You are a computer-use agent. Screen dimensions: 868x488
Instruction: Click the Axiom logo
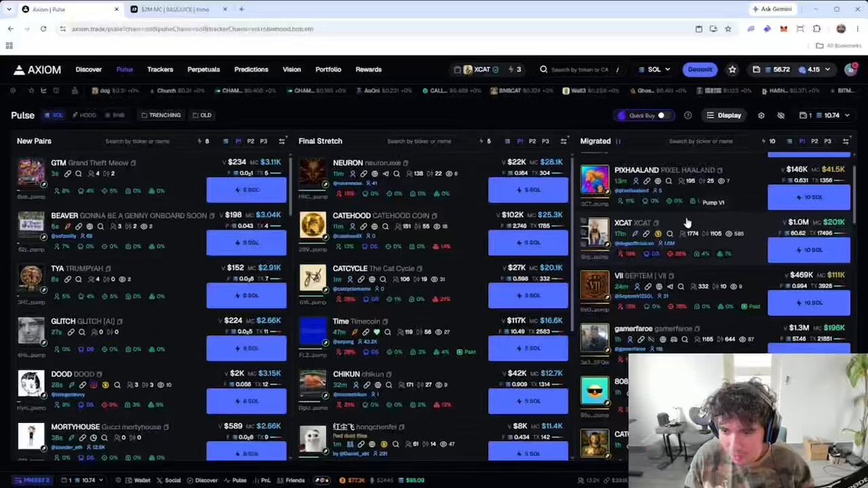coord(38,70)
